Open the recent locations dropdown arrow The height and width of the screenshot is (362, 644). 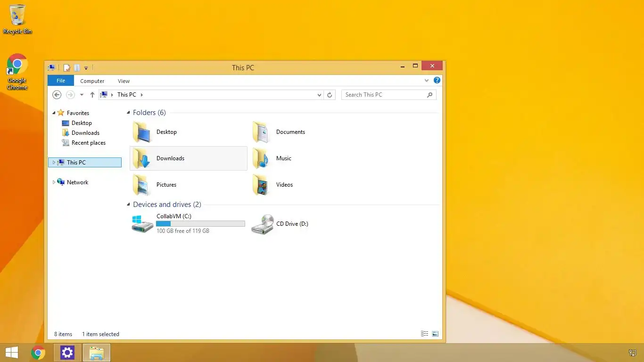click(82, 95)
